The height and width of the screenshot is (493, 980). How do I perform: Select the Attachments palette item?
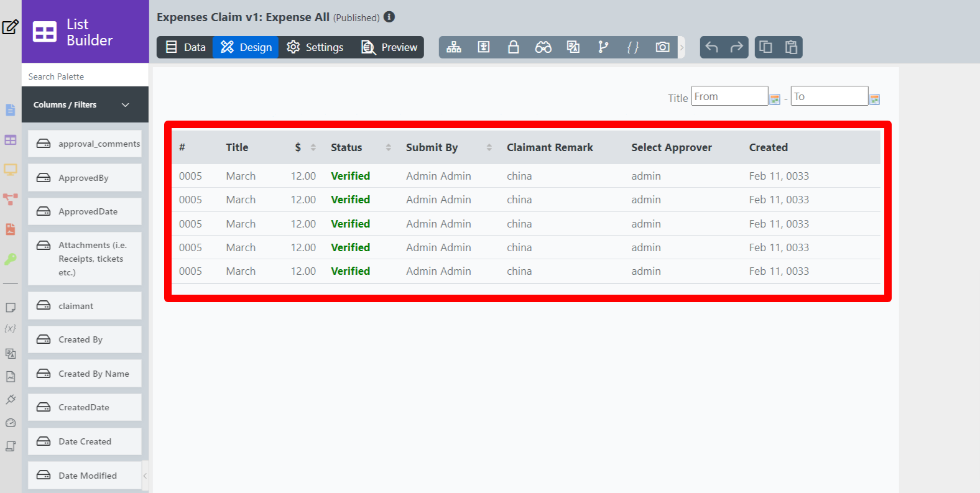(x=85, y=259)
